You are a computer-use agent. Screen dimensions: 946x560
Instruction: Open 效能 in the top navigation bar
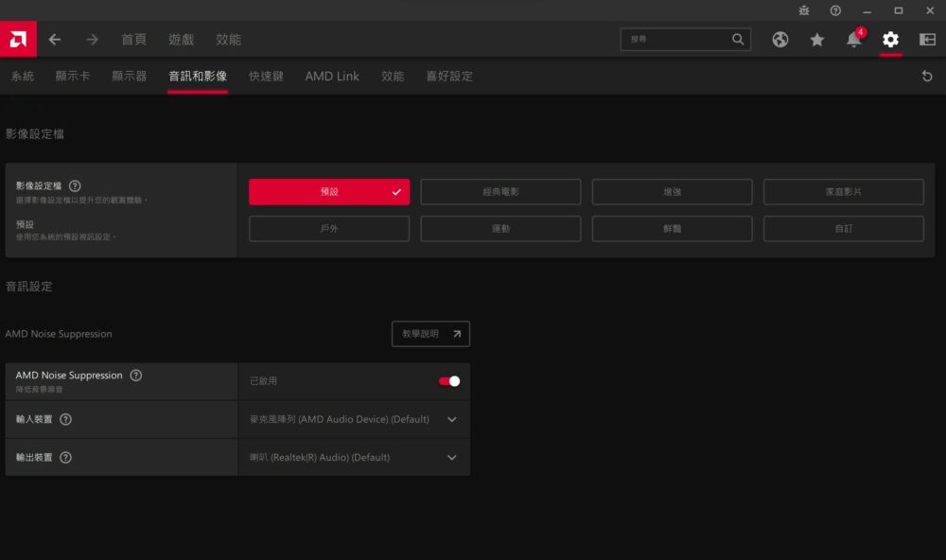(x=228, y=39)
